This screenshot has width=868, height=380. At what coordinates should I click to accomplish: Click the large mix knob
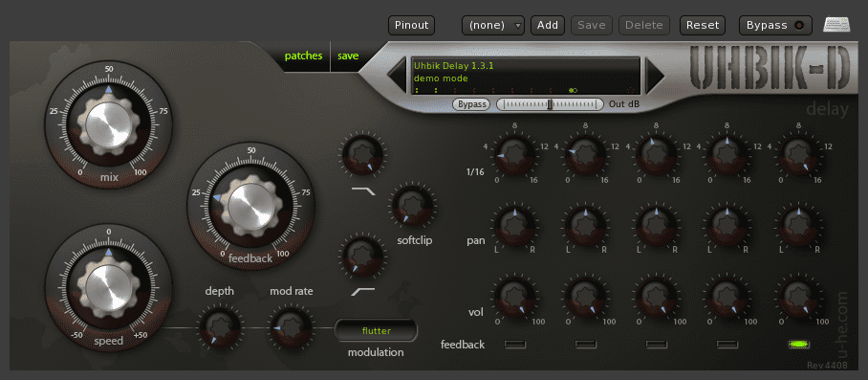click(x=109, y=124)
